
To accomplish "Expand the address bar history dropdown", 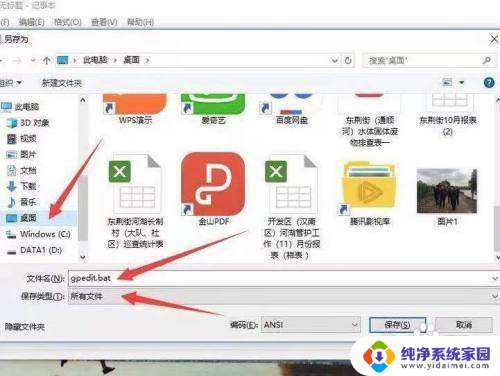I will (334, 61).
